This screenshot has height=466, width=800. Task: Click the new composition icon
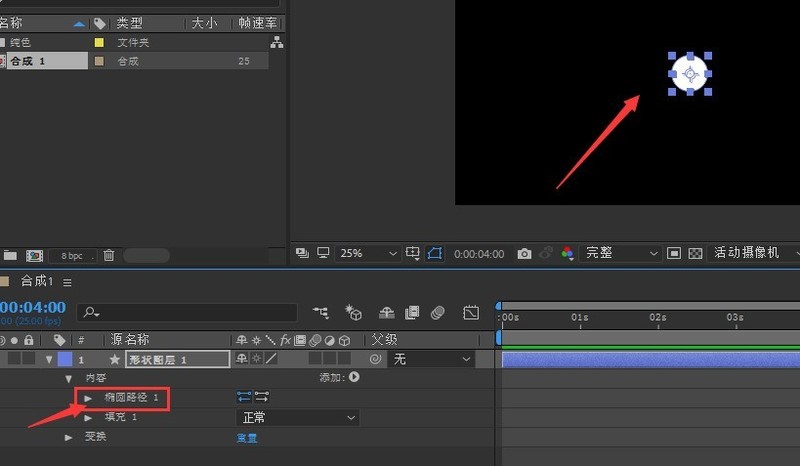pos(34,255)
